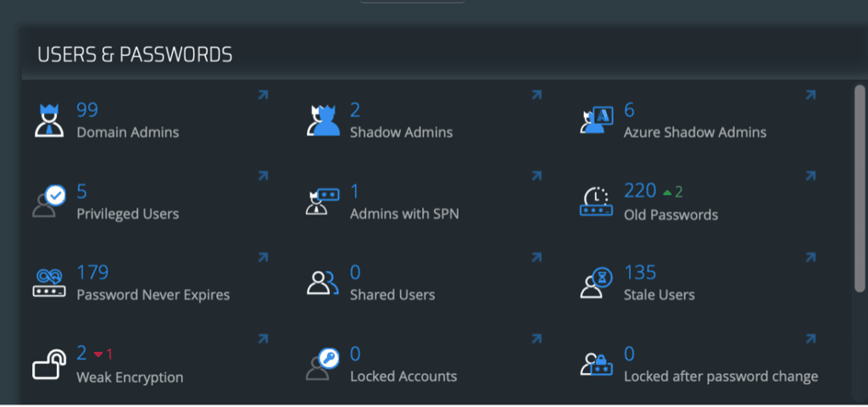868x407 pixels.
Task: Open Shared Users details arrow link
Action: point(537,258)
